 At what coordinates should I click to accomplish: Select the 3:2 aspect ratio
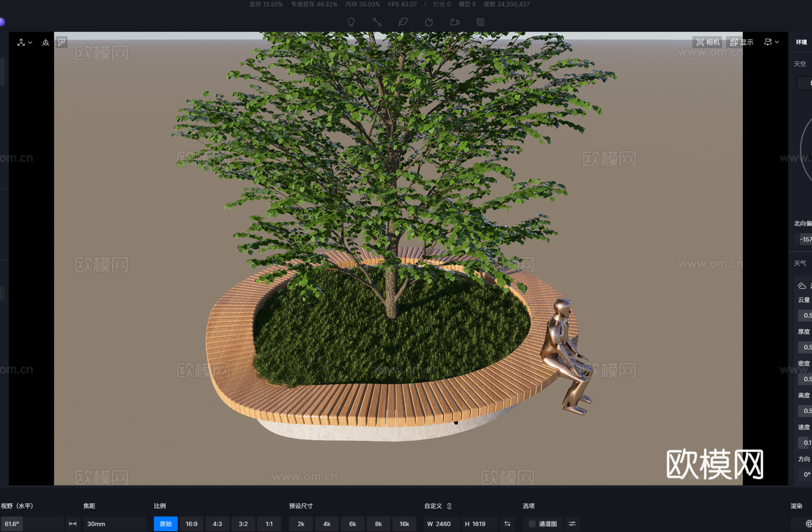click(x=243, y=524)
